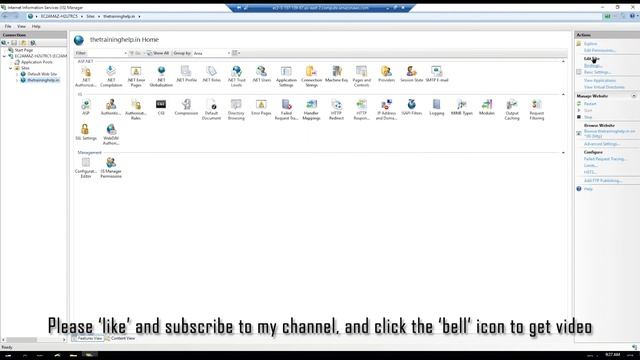The width and height of the screenshot is (640, 360).
Task: Click the Show All filter button
Action: tap(158, 53)
